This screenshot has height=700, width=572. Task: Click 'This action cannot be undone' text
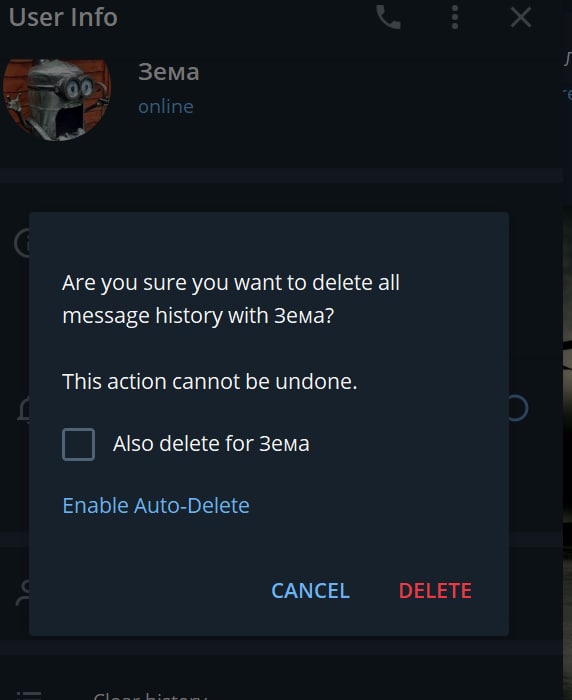209,382
